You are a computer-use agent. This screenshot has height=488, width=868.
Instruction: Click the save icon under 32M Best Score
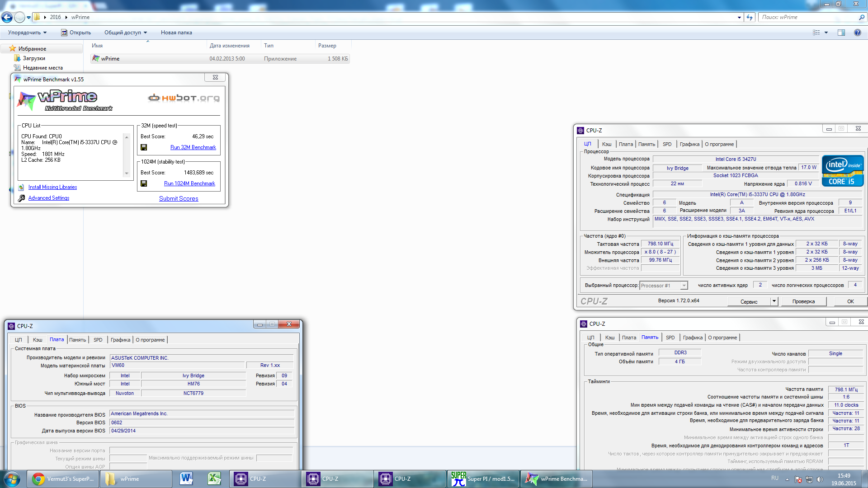(x=144, y=147)
